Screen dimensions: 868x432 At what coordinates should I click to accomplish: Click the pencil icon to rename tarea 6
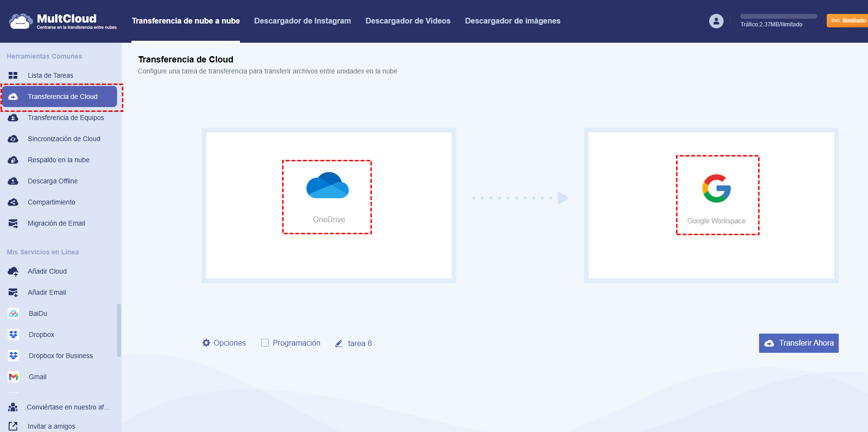(x=339, y=343)
